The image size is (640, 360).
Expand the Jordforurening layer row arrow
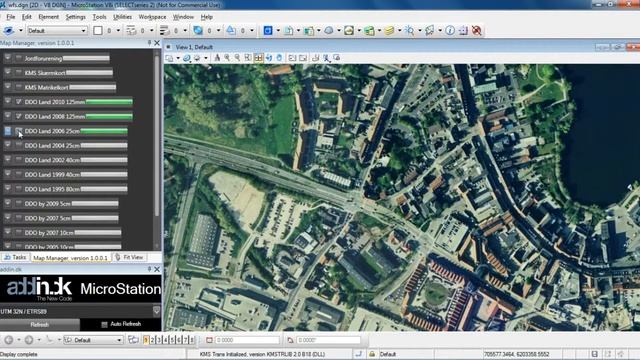(x=7, y=58)
